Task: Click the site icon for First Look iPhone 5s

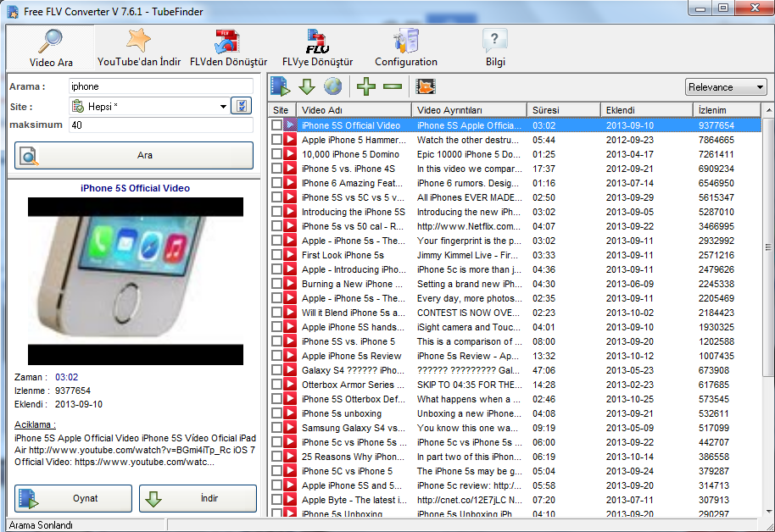Action: [290, 255]
